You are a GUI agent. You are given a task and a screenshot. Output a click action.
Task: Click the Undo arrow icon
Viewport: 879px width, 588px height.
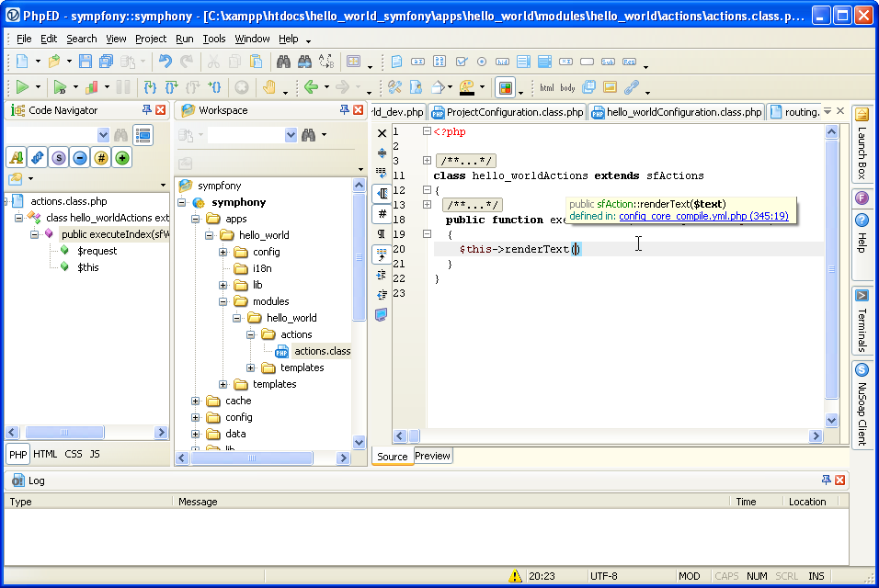(x=165, y=62)
